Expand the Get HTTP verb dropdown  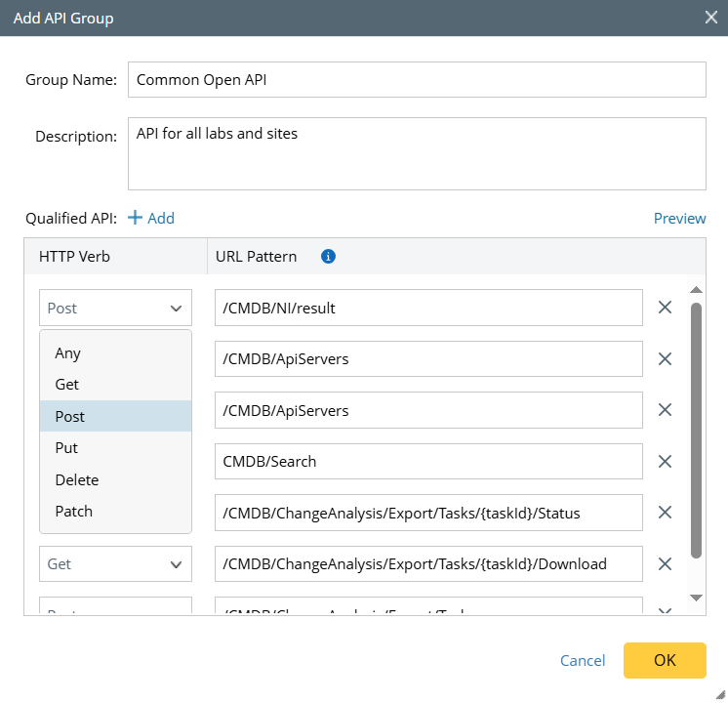pos(115,563)
